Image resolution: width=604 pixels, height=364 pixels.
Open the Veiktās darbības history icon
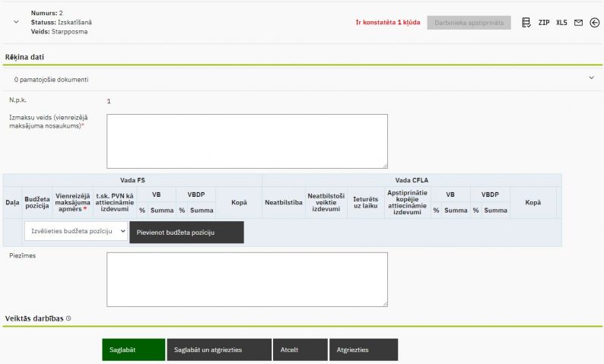(68, 318)
